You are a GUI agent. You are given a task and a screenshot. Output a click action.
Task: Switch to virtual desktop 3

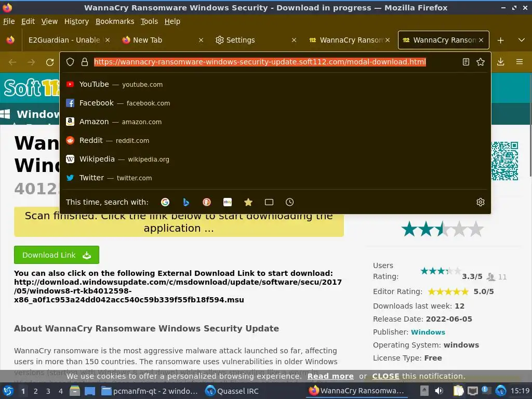48,391
